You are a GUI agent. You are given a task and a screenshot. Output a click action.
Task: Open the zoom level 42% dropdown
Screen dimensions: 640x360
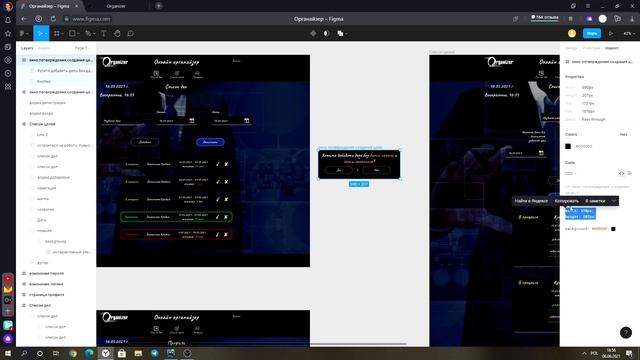click(x=629, y=33)
